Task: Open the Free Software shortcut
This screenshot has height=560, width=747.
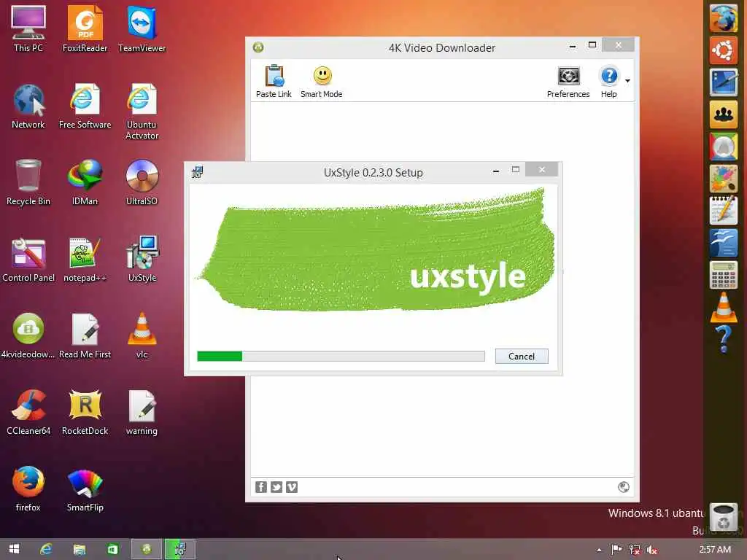Action: tap(85, 106)
